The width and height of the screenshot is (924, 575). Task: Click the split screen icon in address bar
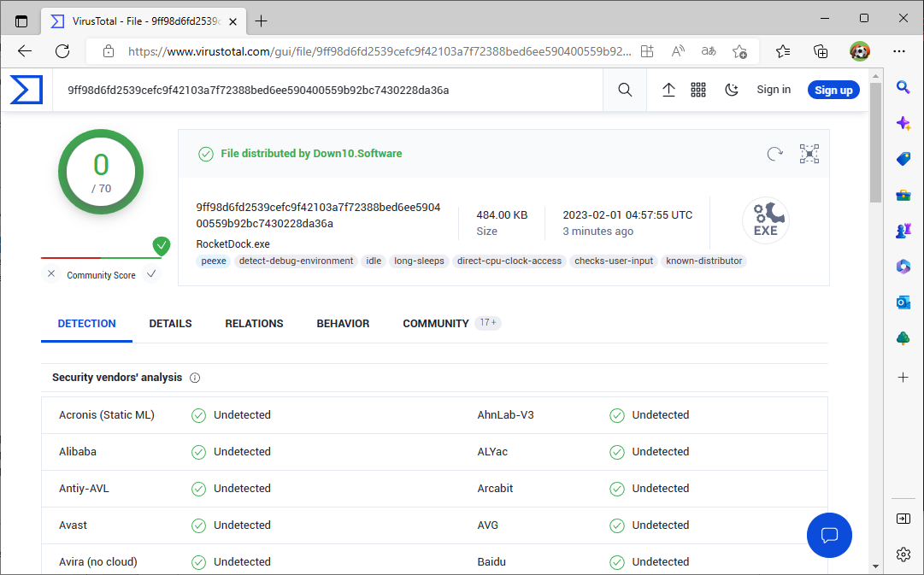coord(647,51)
